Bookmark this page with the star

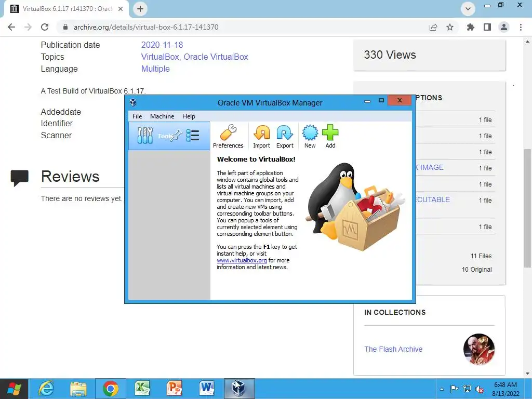click(x=450, y=27)
